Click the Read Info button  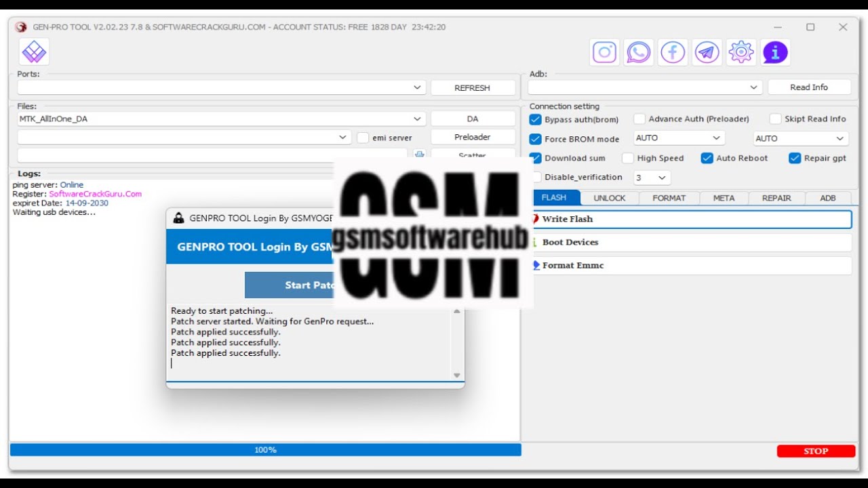coord(809,87)
